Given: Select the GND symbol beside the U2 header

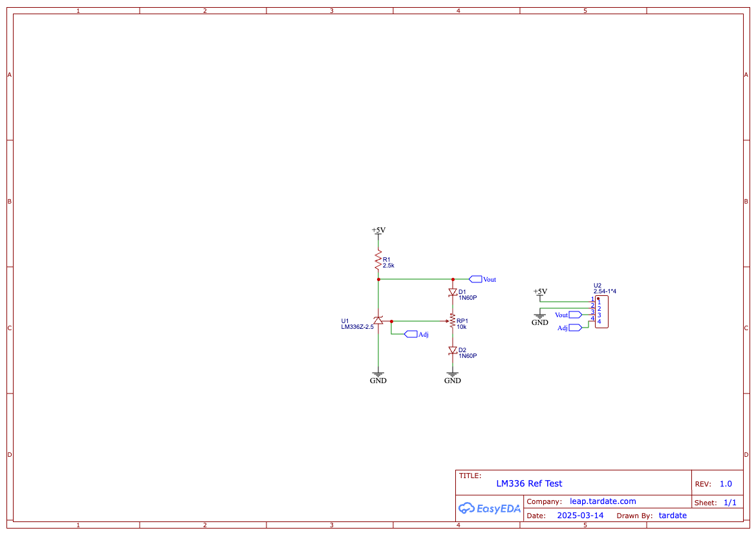Looking at the screenshot, I should (539, 317).
